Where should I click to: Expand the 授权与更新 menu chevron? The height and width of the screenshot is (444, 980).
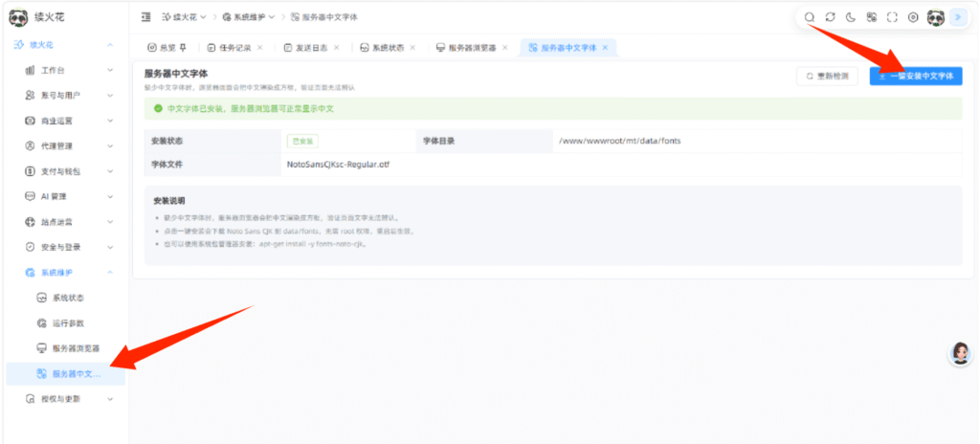(x=110, y=398)
